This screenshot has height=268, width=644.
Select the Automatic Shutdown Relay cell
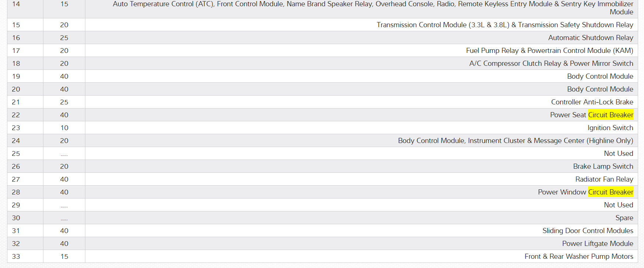click(x=590, y=37)
